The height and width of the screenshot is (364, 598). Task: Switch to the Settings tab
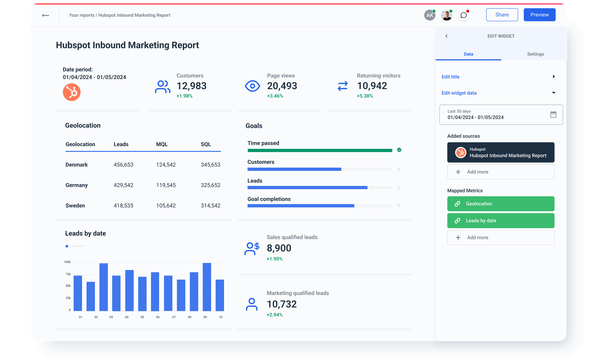[535, 54]
